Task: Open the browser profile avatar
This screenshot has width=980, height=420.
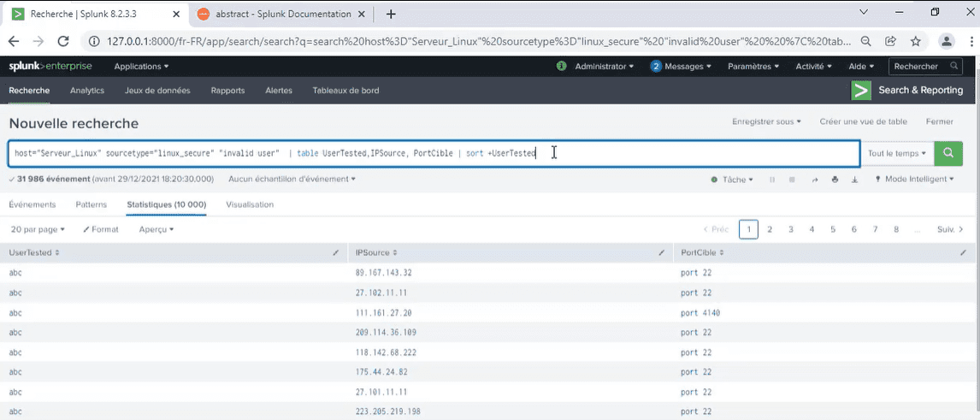Action: pyautogui.click(x=947, y=41)
